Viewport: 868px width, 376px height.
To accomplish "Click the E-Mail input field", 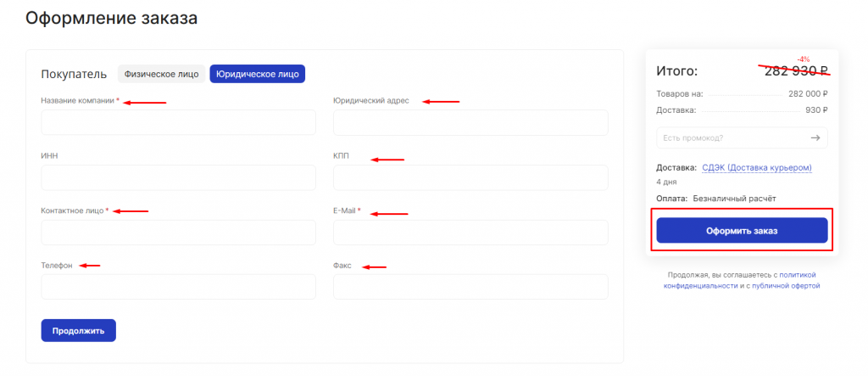I will click(470, 233).
